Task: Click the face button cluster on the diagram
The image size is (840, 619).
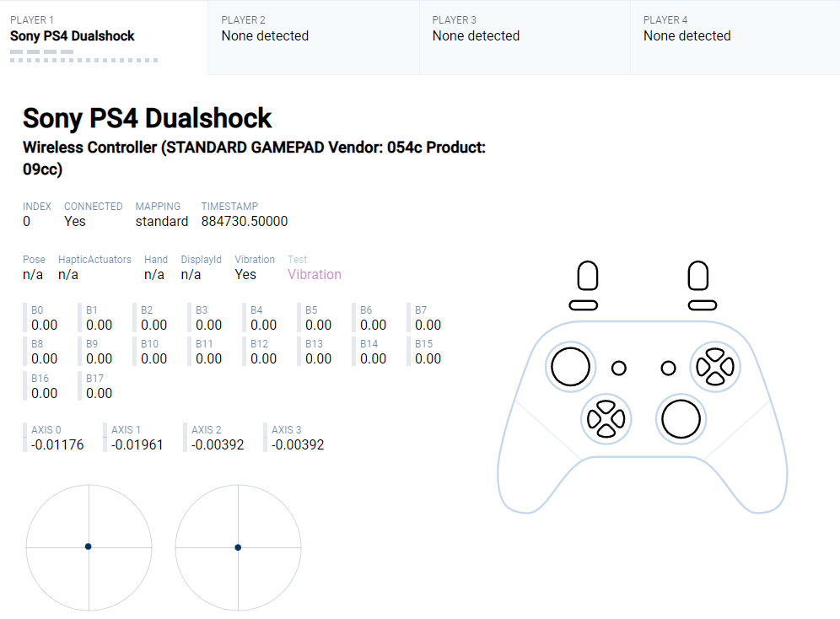Action: pyautogui.click(x=714, y=366)
